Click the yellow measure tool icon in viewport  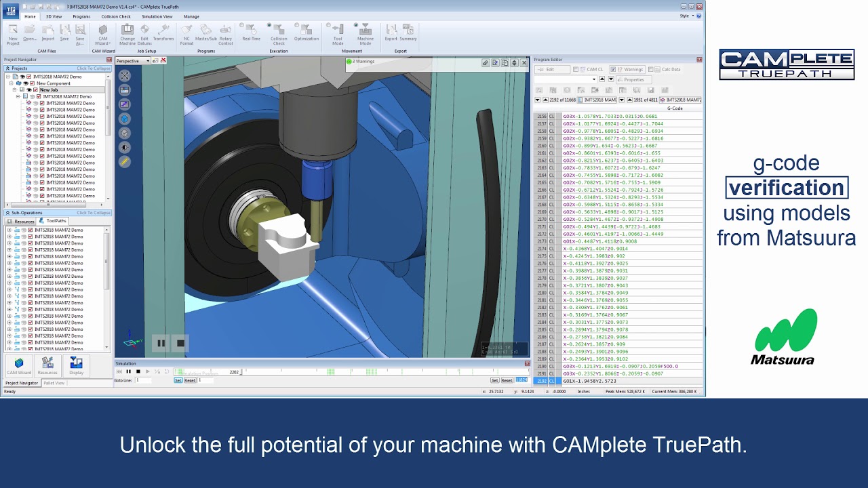(x=125, y=161)
